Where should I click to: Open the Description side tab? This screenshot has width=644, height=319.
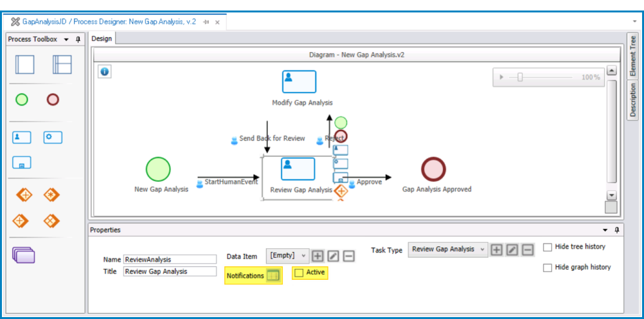633,100
